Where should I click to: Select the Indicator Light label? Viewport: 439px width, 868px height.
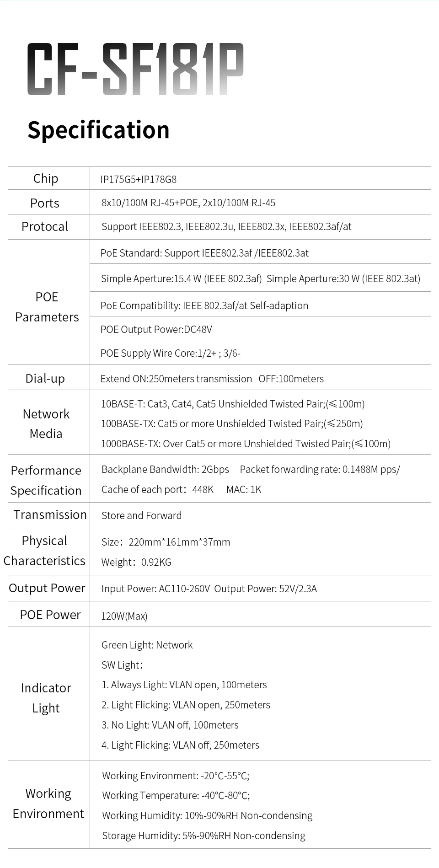46,698
